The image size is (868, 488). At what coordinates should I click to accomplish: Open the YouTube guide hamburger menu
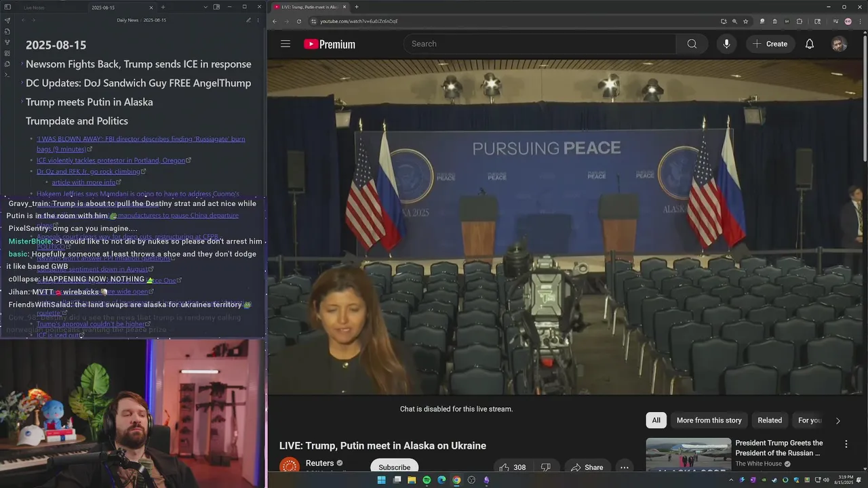coord(285,44)
